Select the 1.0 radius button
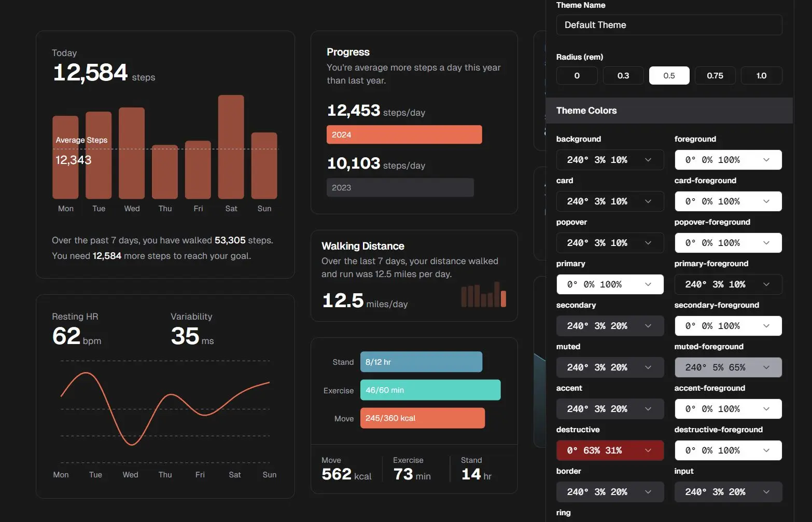The height and width of the screenshot is (522, 812). tap(761, 75)
